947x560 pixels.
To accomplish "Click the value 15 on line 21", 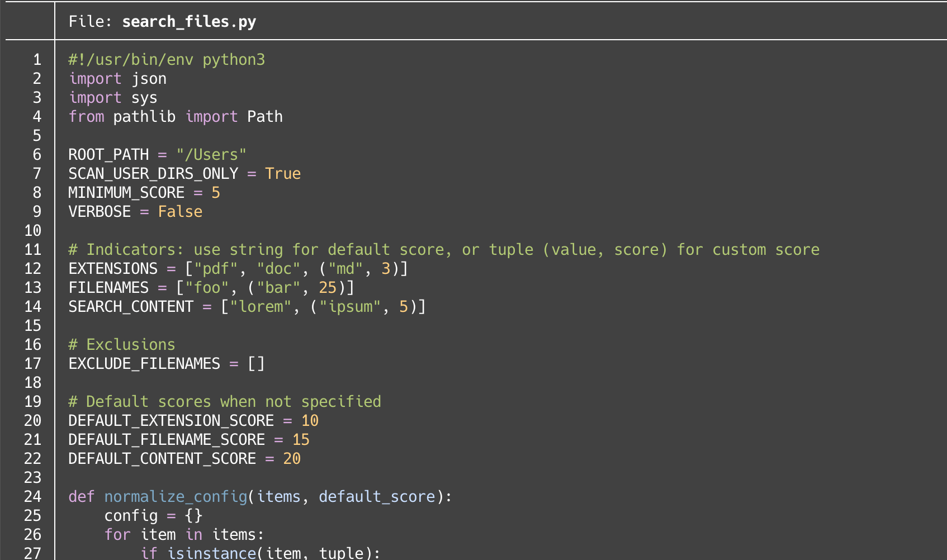I will [x=301, y=440].
